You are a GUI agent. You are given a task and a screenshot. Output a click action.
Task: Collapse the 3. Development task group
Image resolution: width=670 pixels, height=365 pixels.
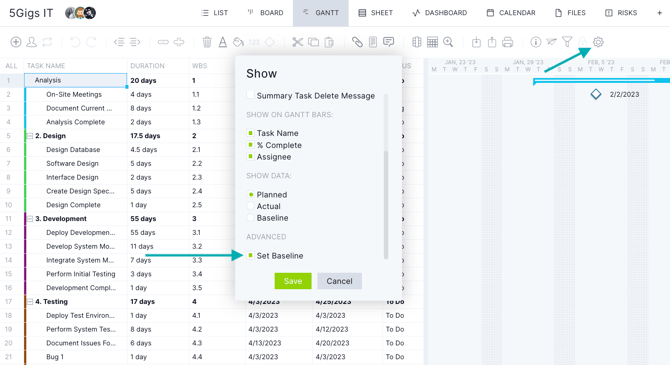(x=30, y=219)
